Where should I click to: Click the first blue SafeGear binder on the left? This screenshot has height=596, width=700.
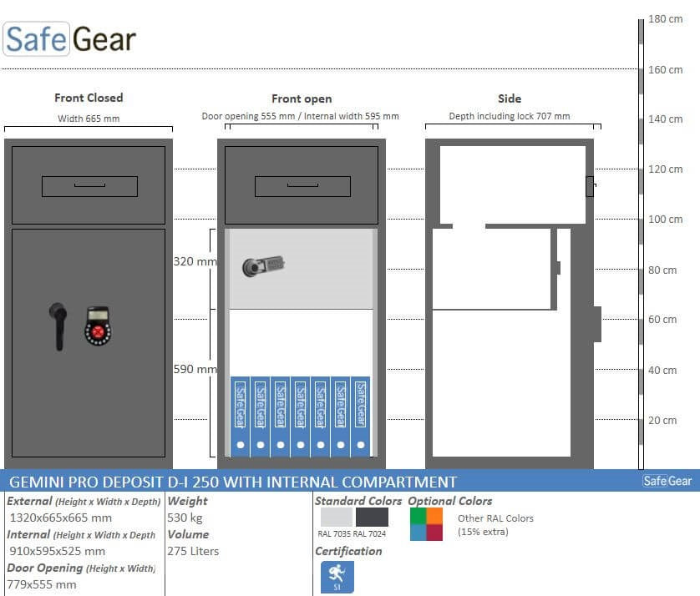click(241, 417)
